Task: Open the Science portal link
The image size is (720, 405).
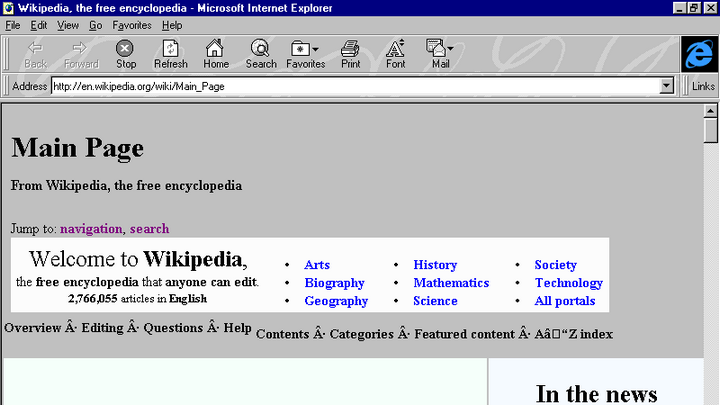Action: point(435,301)
